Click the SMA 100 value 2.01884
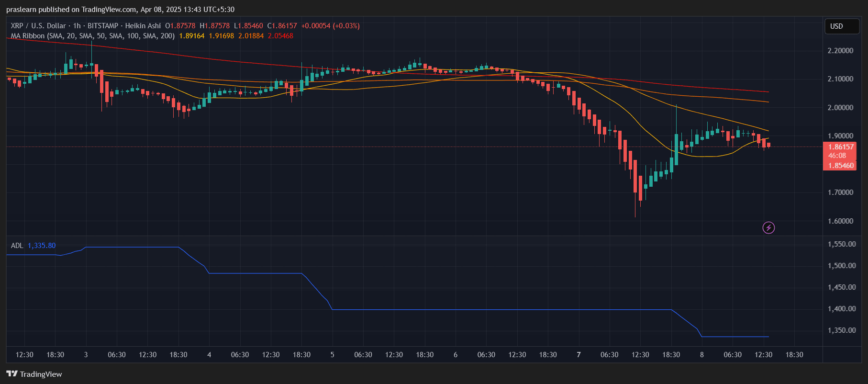This screenshot has width=868, height=384. 251,36
